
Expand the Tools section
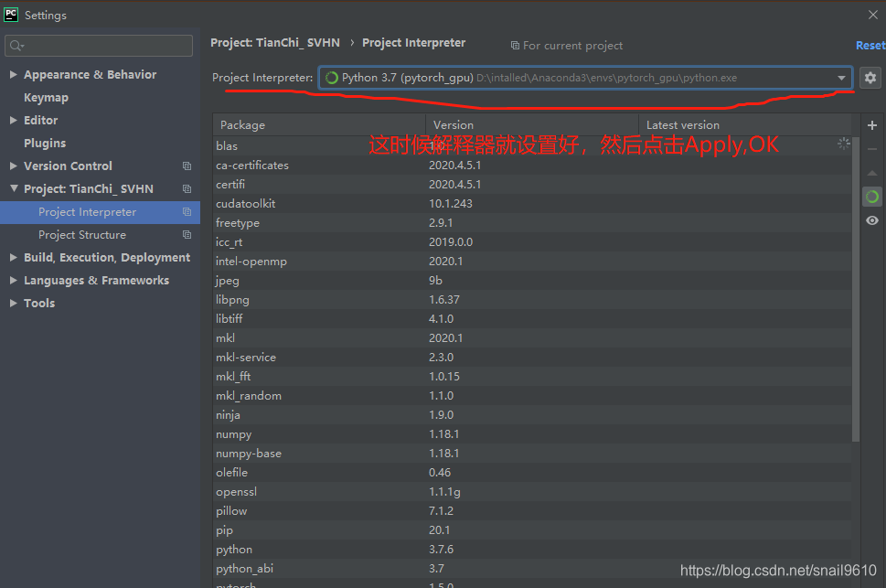pyautogui.click(x=14, y=303)
